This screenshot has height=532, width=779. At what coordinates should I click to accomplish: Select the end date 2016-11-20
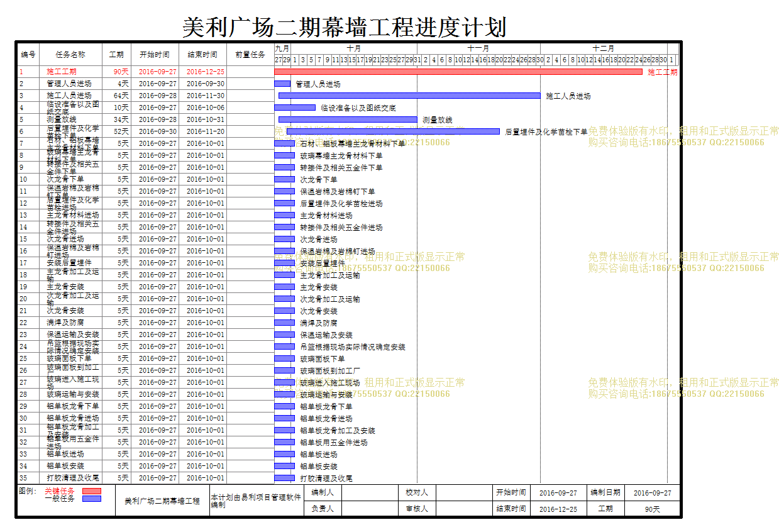(x=206, y=131)
